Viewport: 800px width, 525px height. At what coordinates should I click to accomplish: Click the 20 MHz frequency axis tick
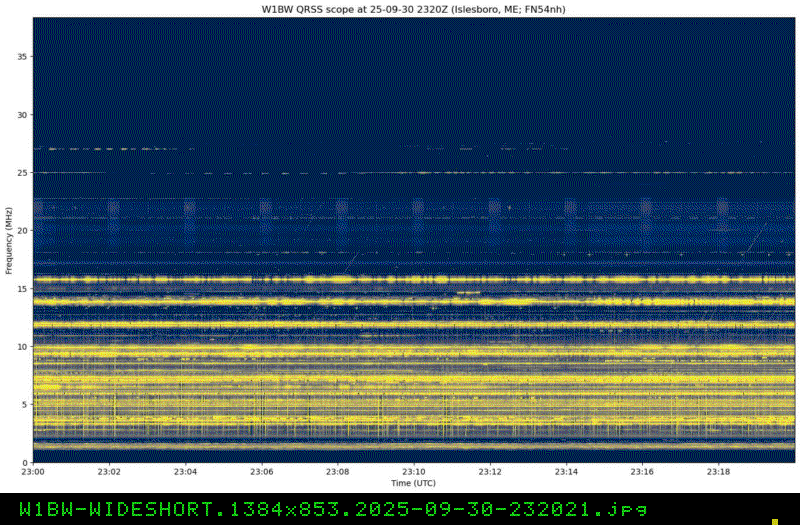22,231
